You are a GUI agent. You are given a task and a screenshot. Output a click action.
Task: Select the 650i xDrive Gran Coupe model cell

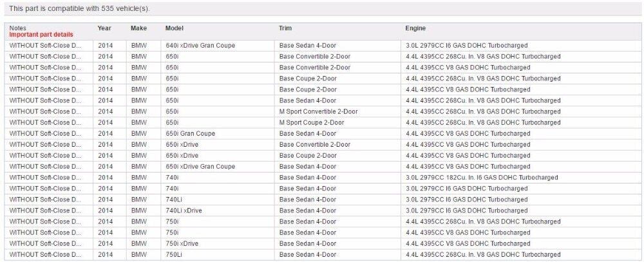tap(200, 166)
